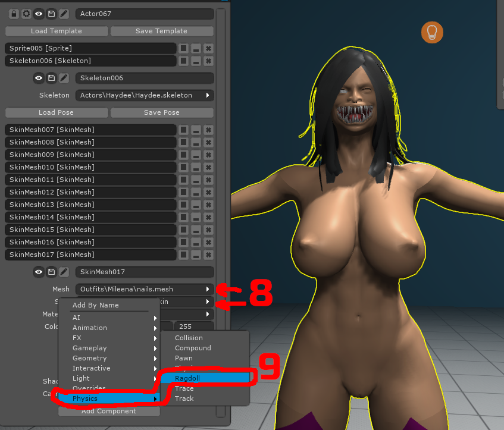This screenshot has height=430, width=504.
Task: Toggle the eye visibility icon for SkinMesh017
Action: (x=39, y=272)
